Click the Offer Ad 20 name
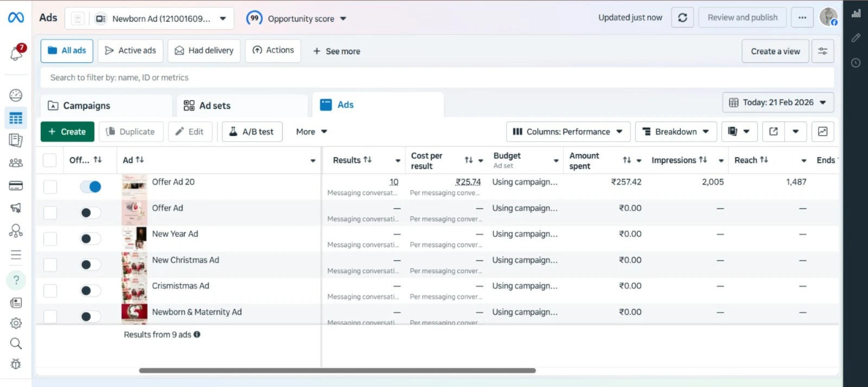 click(173, 182)
